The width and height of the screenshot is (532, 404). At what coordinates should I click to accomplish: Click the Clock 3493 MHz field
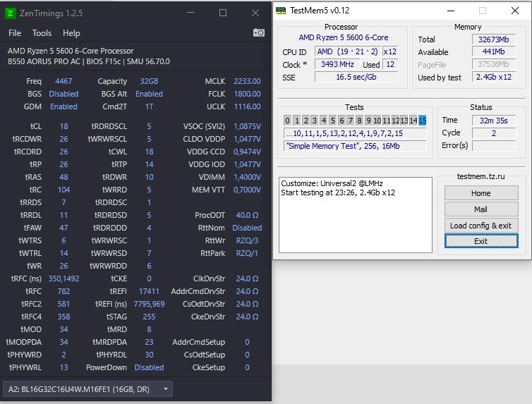click(337, 64)
